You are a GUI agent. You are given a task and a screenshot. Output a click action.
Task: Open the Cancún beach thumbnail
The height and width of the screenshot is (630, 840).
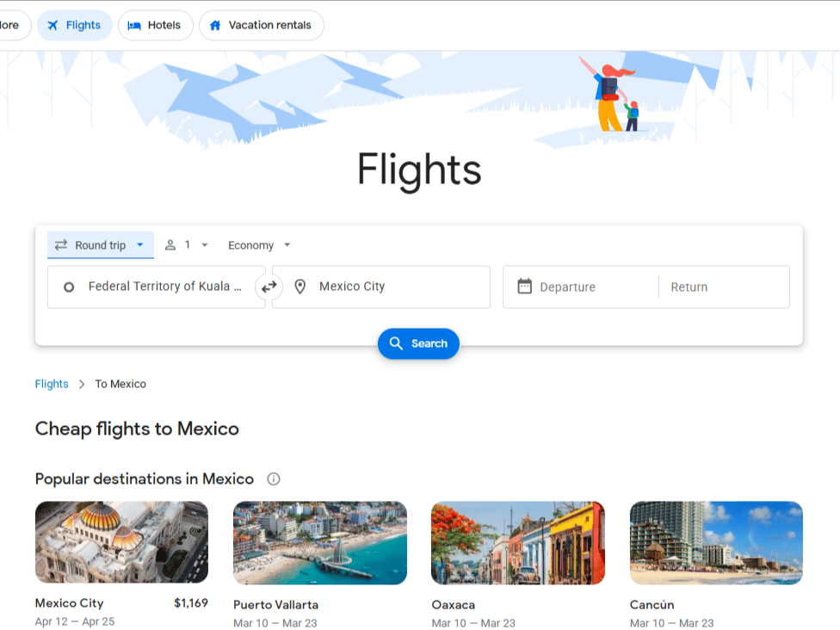point(716,543)
